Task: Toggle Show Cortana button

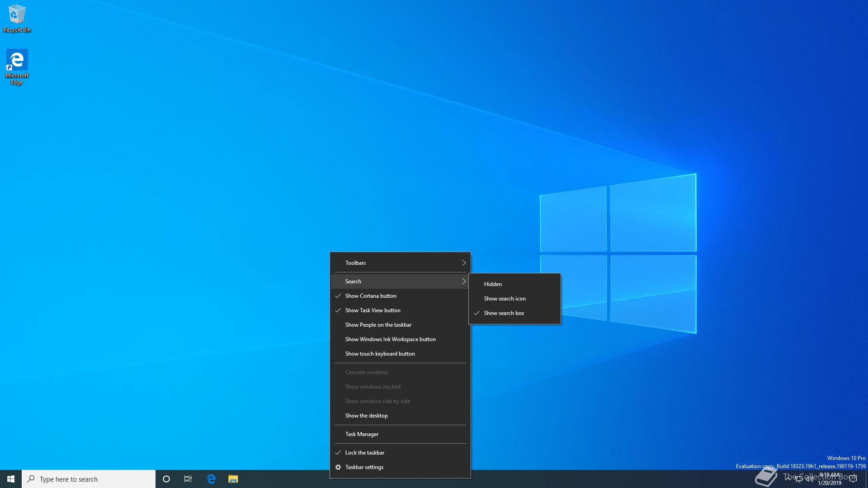Action: tap(400, 296)
